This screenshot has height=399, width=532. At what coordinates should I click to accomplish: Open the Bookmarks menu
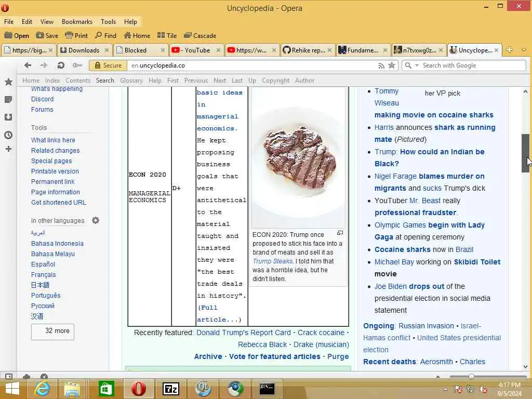point(77,22)
